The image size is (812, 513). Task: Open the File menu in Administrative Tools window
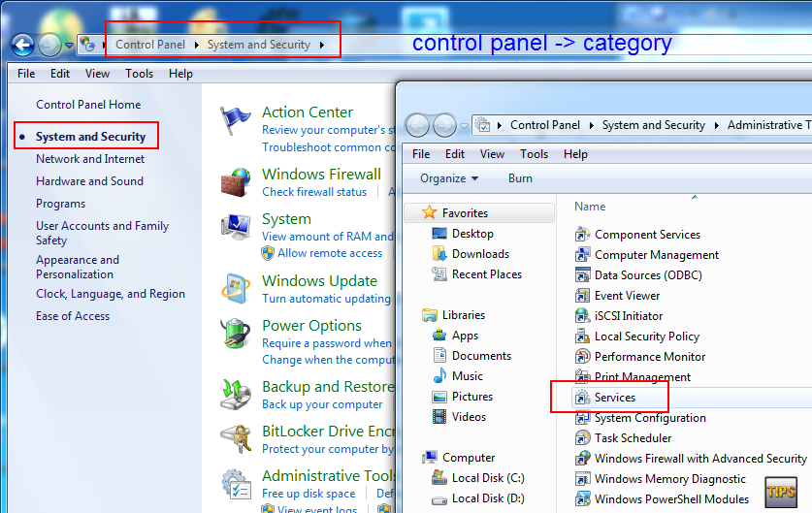421,154
